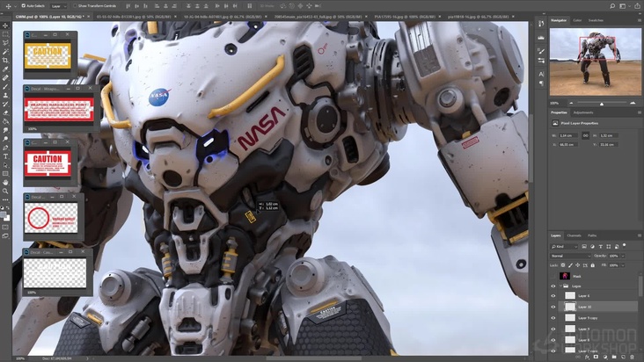Click the yellow CAUTION decal window
The image size is (644, 362).
click(x=50, y=55)
